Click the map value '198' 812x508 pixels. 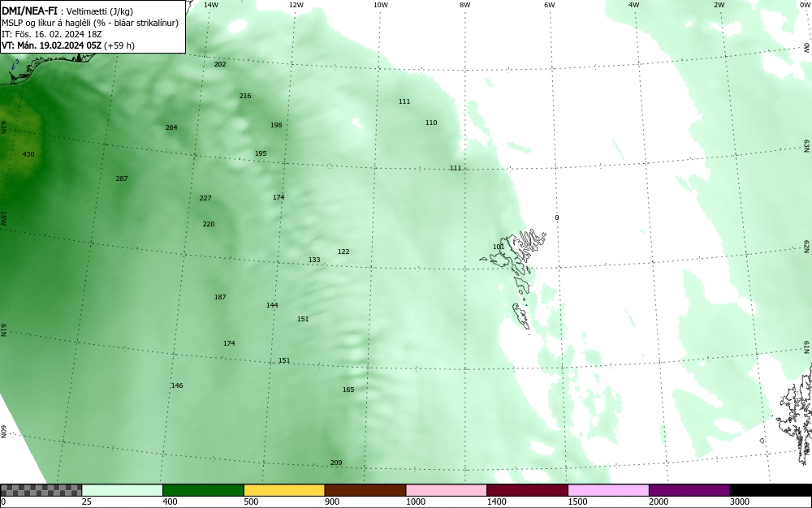tap(277, 125)
